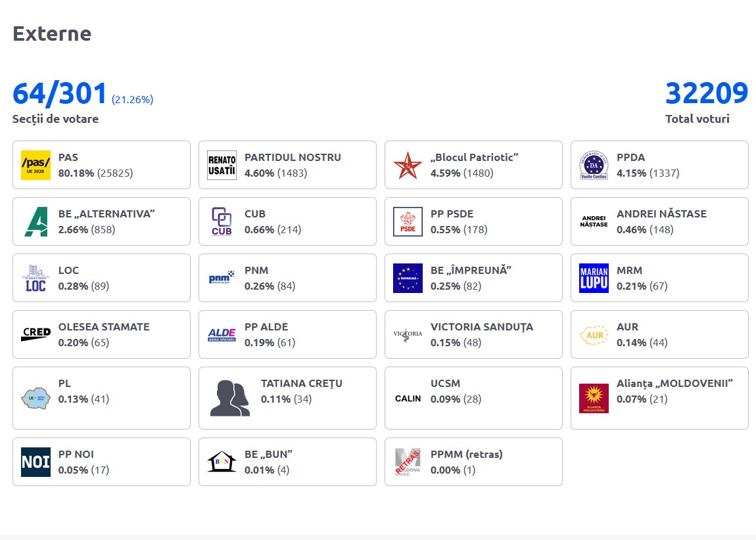Click Tatiana Crețu silhouette placeholder image
Screen dimensions: 756x540
pyautogui.click(x=230, y=398)
